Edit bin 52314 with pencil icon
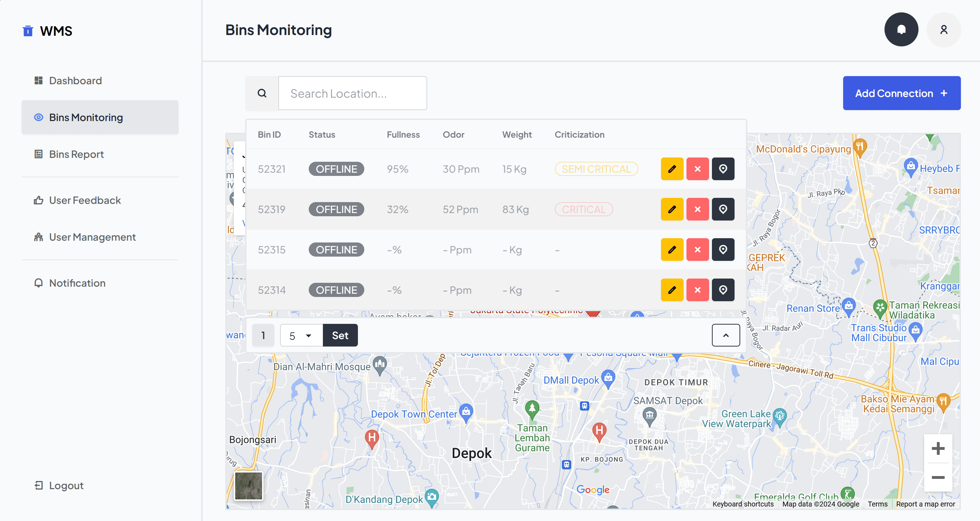Screen dimensions: 980x521 coord(672,290)
